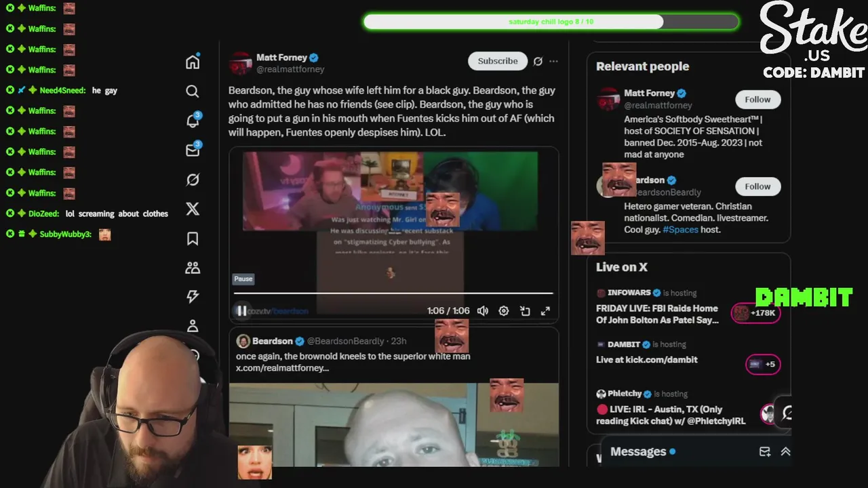868x488 pixels.
Task: Click the Need4Sneed chat username
Action: 62,90
